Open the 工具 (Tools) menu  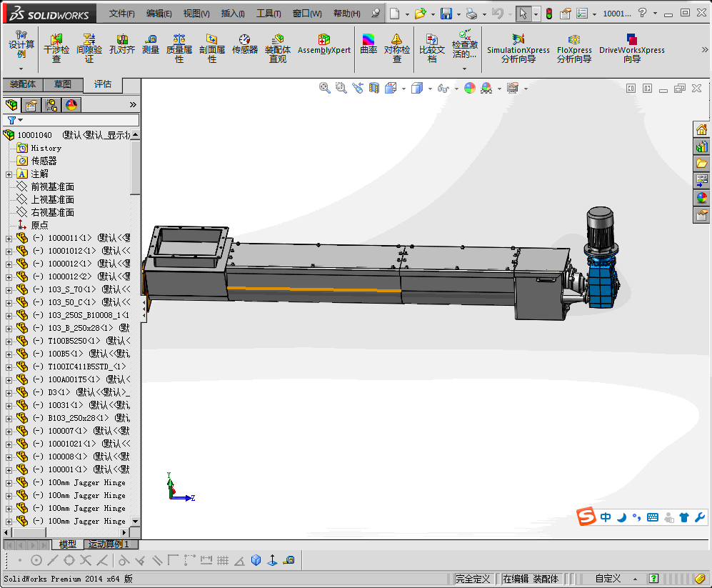coord(269,14)
